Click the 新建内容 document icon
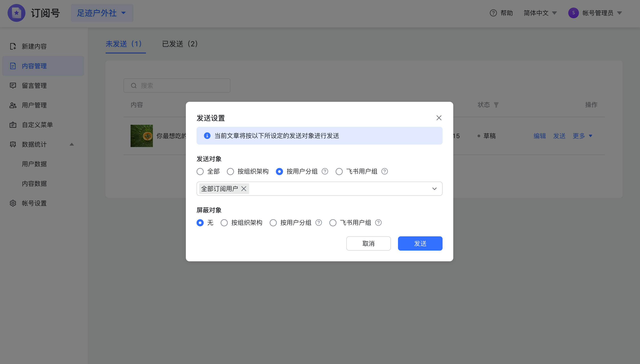 coord(13,46)
